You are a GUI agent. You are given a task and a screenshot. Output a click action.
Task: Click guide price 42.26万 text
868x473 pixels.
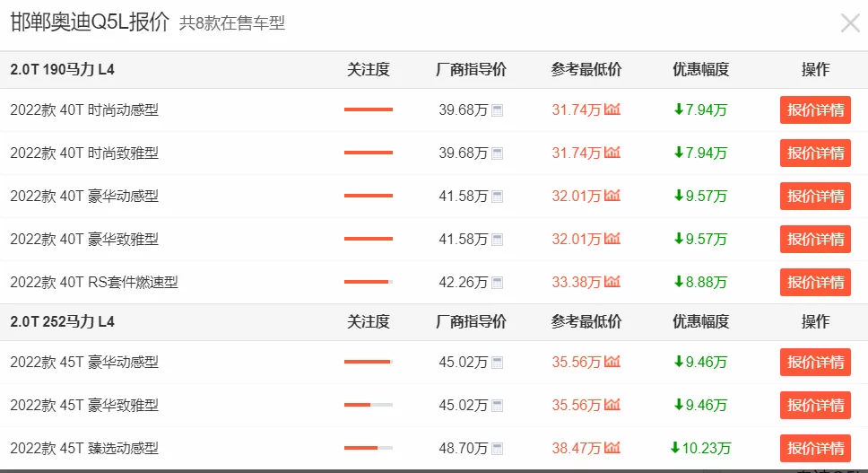pyautogui.click(x=464, y=283)
